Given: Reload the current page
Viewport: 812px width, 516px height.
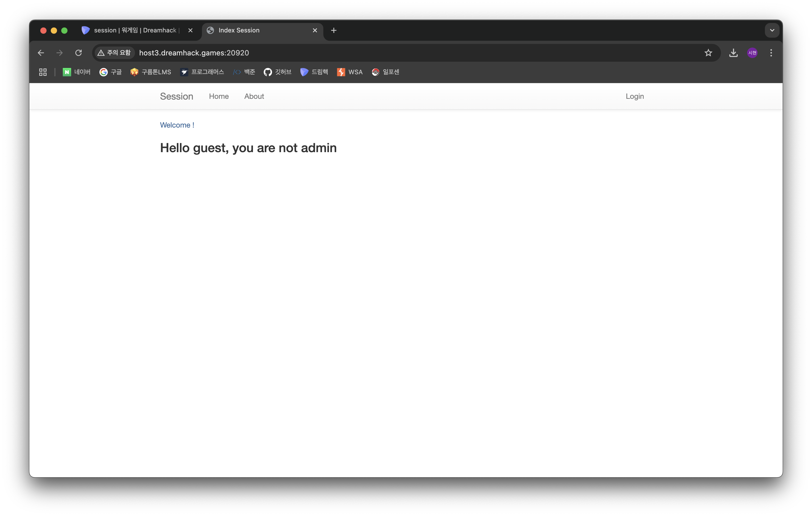Looking at the screenshot, I should click(x=78, y=53).
